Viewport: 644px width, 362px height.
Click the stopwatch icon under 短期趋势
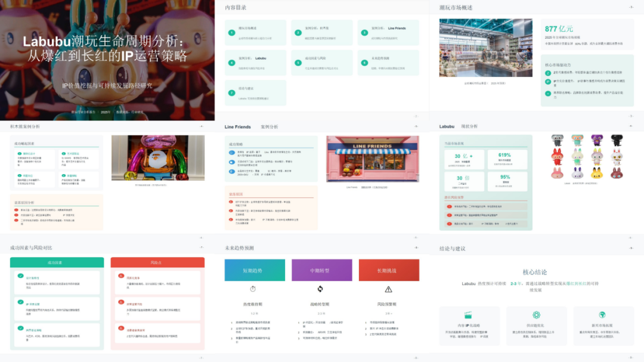[x=253, y=289]
